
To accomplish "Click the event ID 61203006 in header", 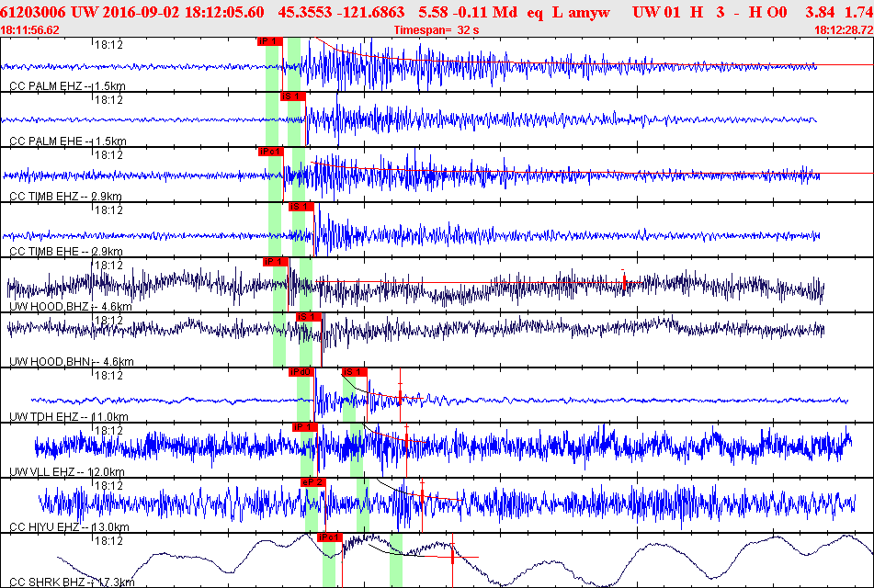I will pyautogui.click(x=34, y=12).
